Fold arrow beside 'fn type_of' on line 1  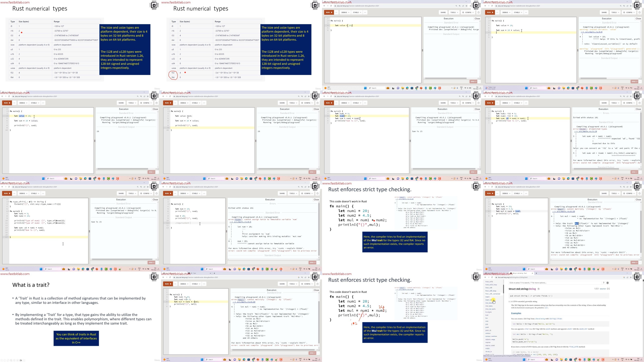8,202
